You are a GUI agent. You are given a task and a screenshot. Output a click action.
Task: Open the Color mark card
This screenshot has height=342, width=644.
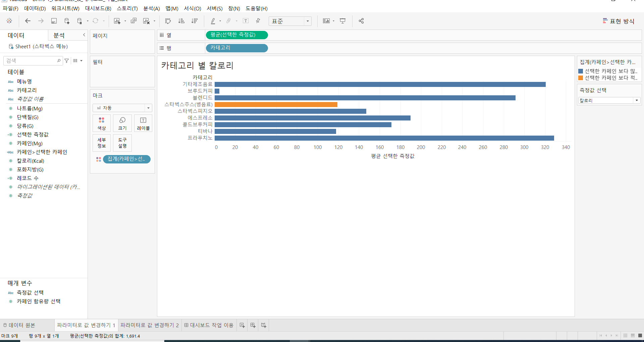tap(102, 123)
